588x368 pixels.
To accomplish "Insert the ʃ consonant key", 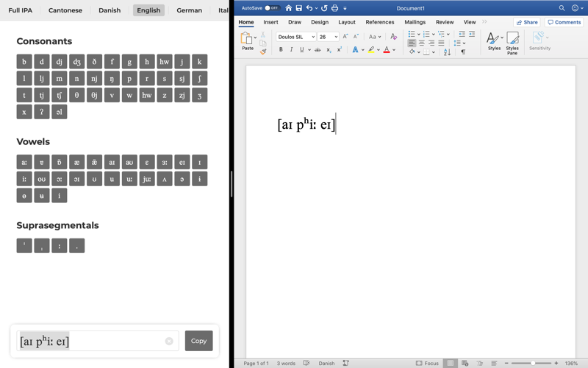I will tap(199, 78).
